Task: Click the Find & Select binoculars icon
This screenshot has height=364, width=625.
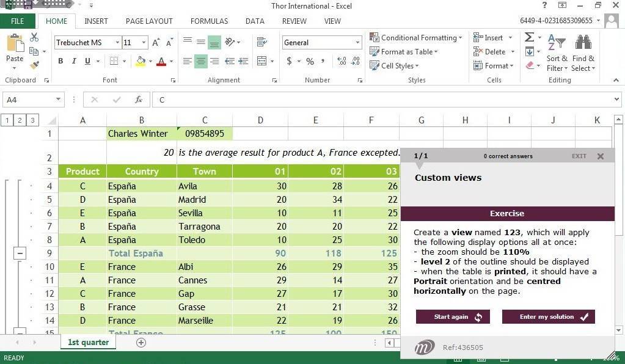Action: (x=583, y=43)
